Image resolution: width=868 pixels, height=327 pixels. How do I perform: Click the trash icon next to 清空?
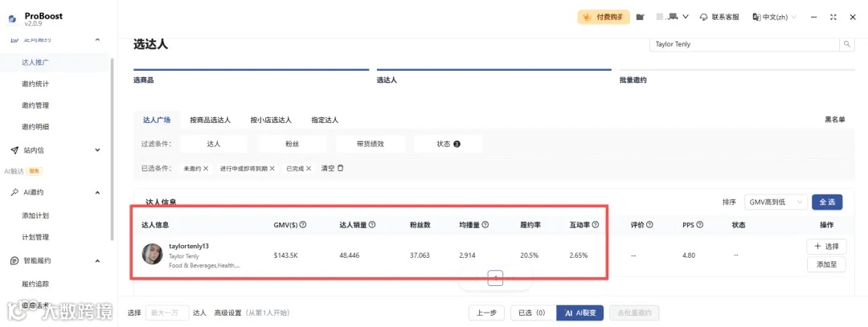341,168
